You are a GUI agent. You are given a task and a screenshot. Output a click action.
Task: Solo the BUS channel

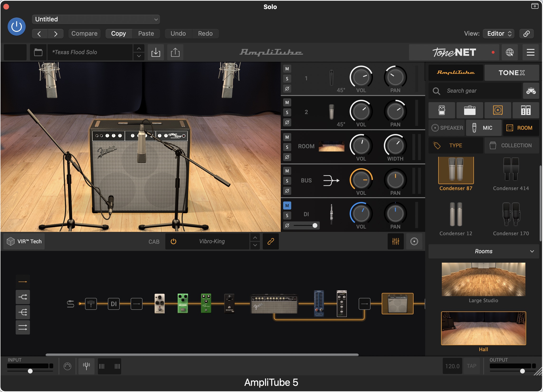tap(287, 181)
